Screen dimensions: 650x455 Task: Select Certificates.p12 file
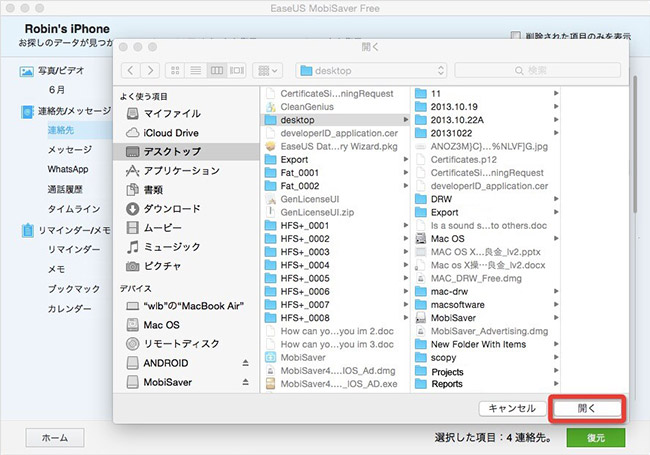pos(486,160)
